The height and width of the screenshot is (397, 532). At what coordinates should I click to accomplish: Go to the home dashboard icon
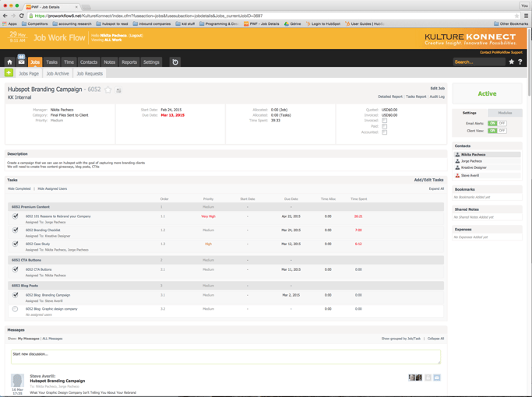[9, 62]
